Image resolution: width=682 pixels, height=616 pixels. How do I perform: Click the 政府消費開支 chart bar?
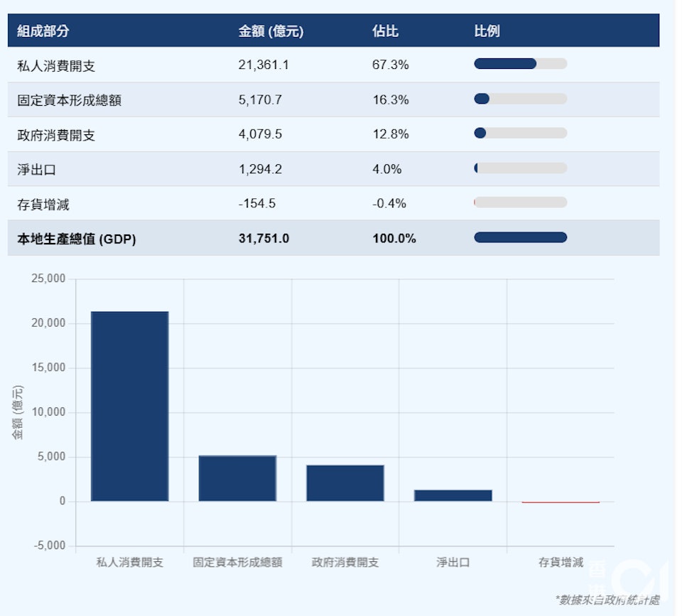point(345,483)
